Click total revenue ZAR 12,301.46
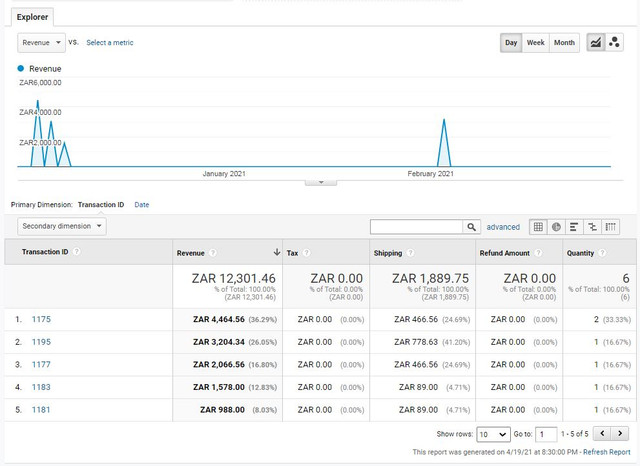The image size is (640, 466). pyautogui.click(x=233, y=278)
